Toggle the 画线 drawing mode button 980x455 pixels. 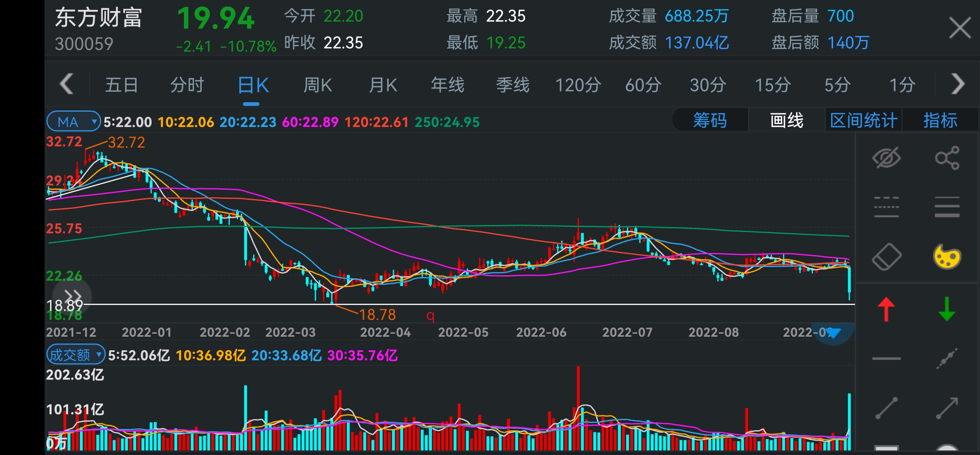pyautogui.click(x=787, y=120)
